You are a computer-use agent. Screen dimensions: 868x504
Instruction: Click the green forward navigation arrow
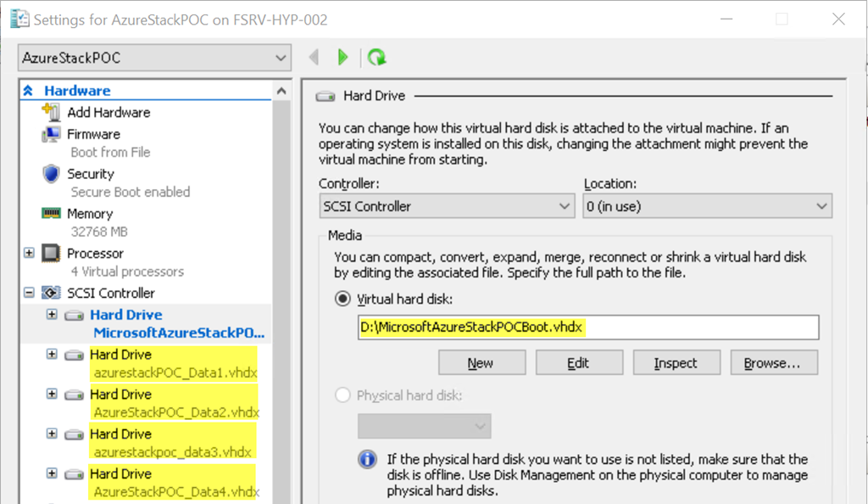[x=342, y=57]
